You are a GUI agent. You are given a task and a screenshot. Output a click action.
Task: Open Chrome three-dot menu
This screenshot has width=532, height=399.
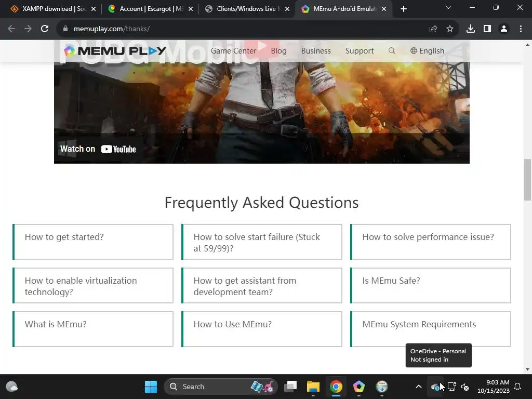[x=521, y=29]
